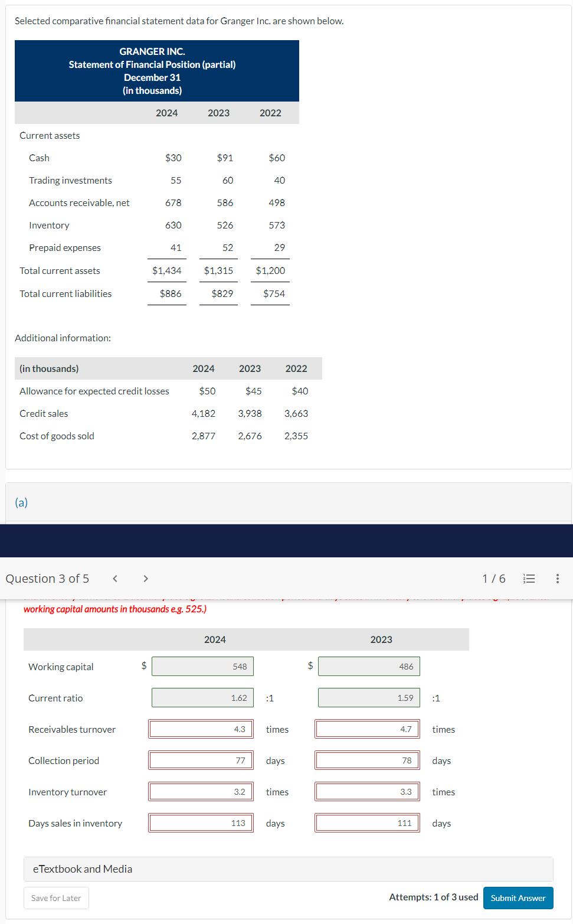This screenshot has height=924, width=573.
Task: Select the 2024 inventory turnover field showing 3.2
Action: [x=201, y=791]
